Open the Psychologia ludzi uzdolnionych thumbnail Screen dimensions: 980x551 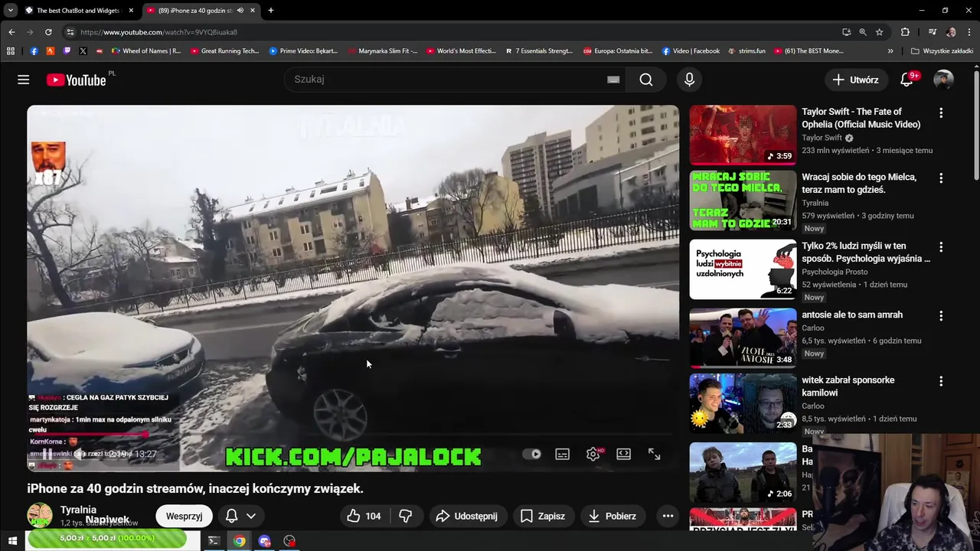point(743,269)
